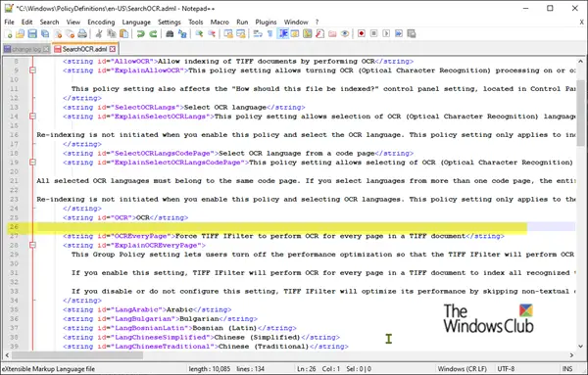
Task: Click the Save recorded macro icon
Action: point(412,33)
